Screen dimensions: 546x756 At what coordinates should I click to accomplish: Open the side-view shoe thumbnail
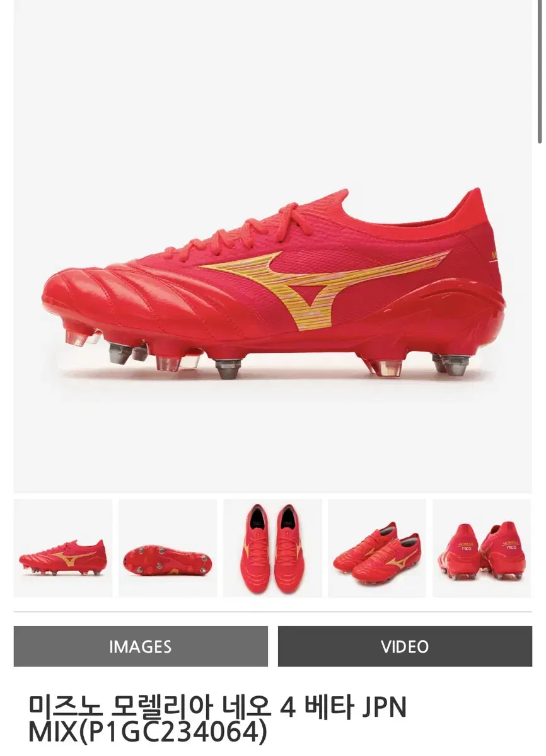point(63,548)
